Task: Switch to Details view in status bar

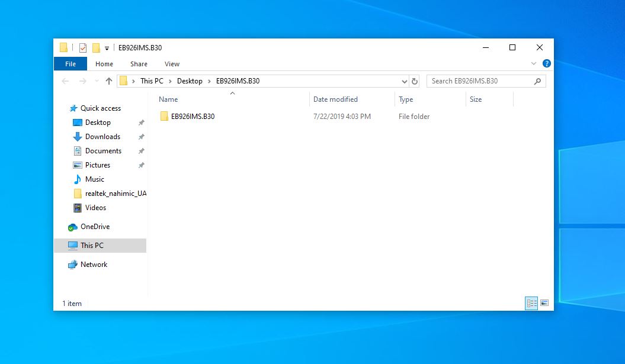Action: pos(531,303)
